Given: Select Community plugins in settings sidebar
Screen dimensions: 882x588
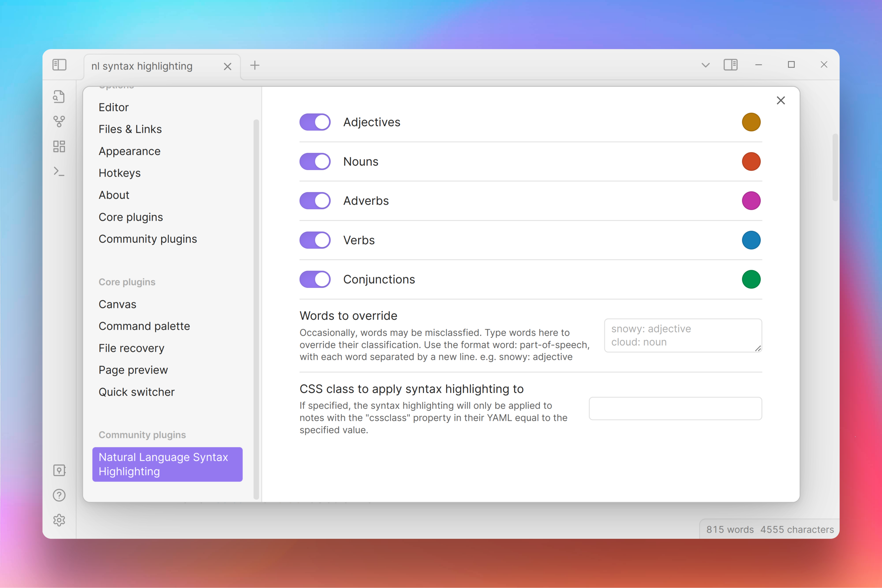Looking at the screenshot, I should tap(147, 239).
